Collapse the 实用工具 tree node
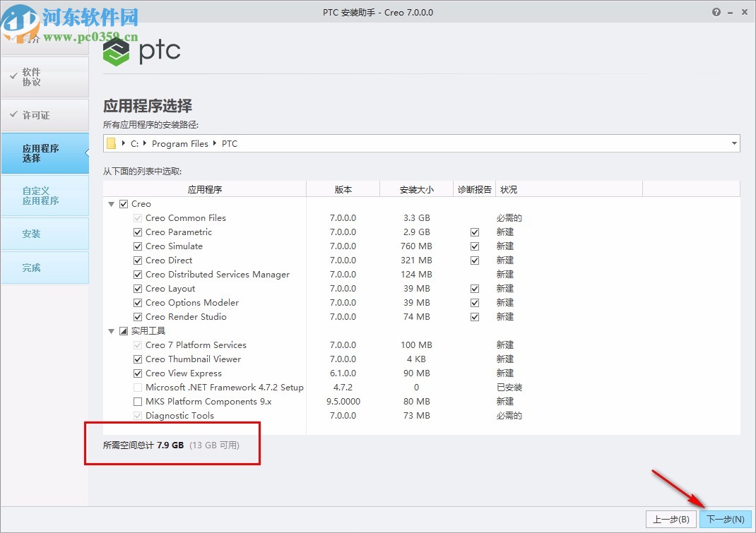 (x=111, y=330)
